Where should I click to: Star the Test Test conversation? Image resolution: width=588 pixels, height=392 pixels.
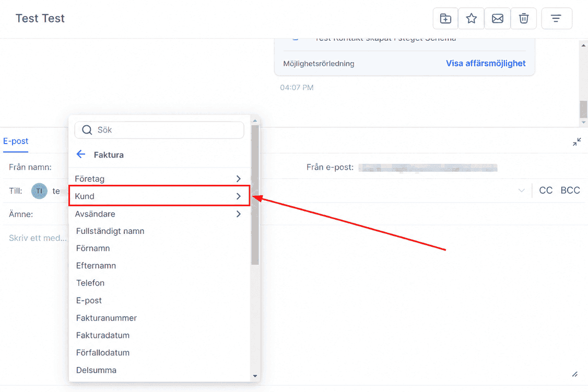click(471, 18)
